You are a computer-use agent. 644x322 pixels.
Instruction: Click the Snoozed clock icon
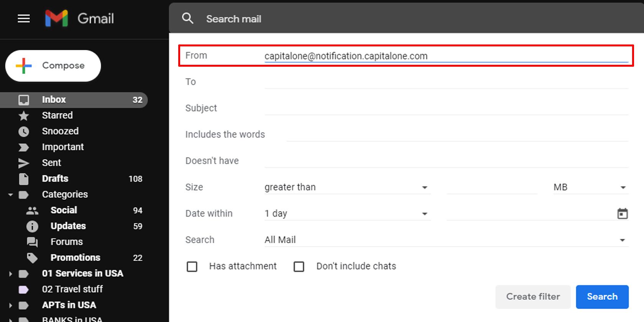click(24, 131)
